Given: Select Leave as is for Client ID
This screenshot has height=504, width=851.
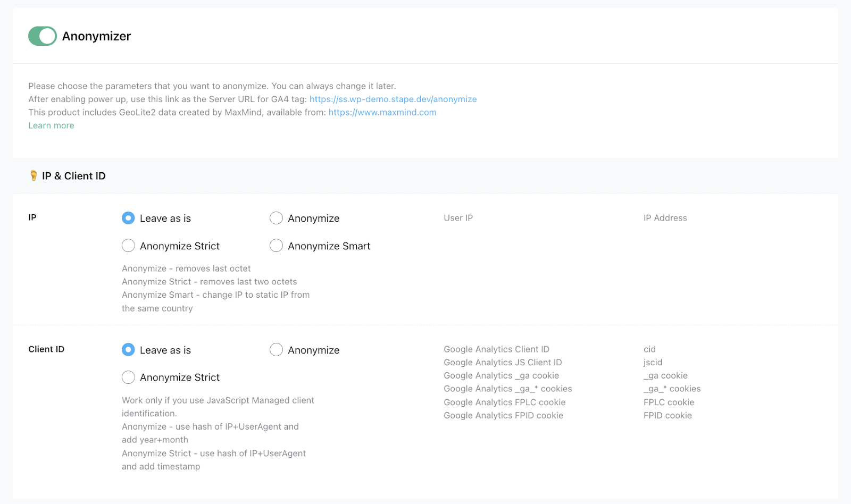Looking at the screenshot, I should [128, 349].
